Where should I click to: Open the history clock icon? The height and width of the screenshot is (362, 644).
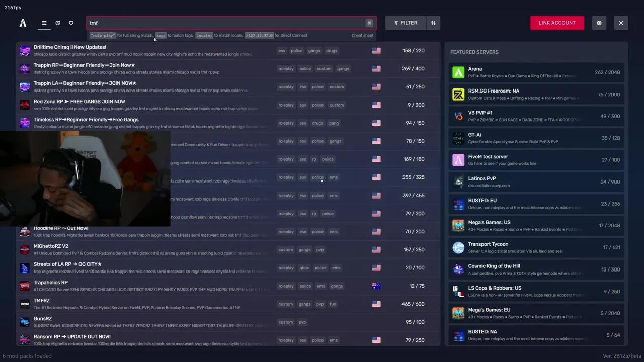[x=58, y=23]
